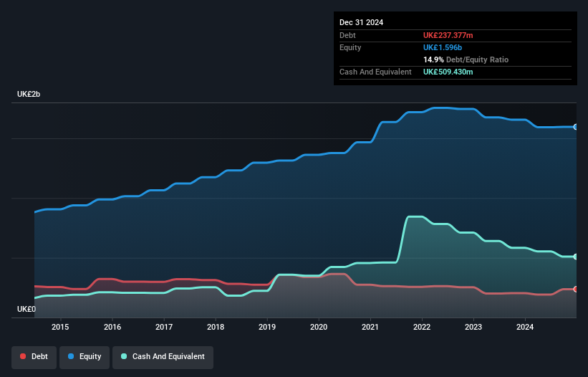Viewport: 588px width, 377px height.
Task: Click the blue Equity legend dot
Action: [x=71, y=356]
